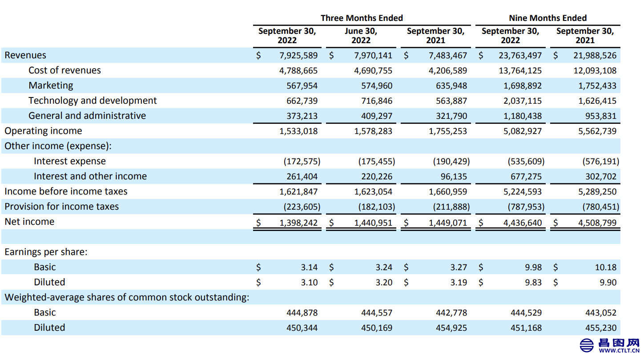
Task: Select Diluted shares value 454,925
Action: click(452, 328)
